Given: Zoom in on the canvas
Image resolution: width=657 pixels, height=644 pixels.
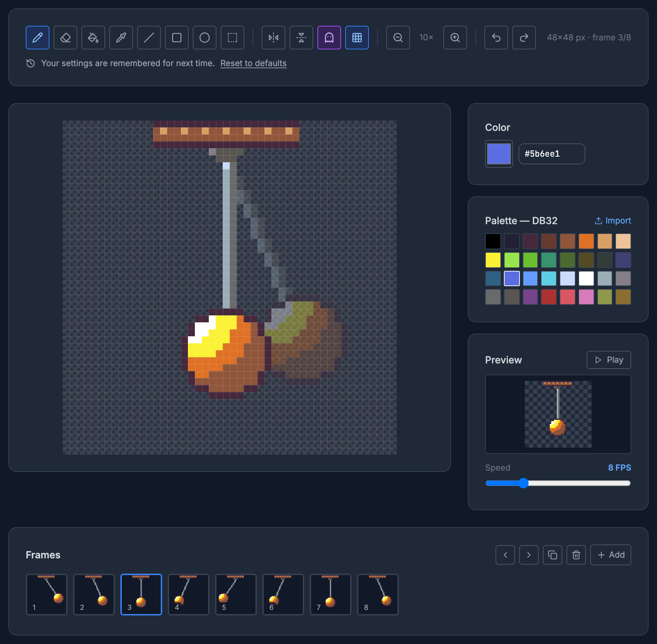Looking at the screenshot, I should (x=455, y=38).
